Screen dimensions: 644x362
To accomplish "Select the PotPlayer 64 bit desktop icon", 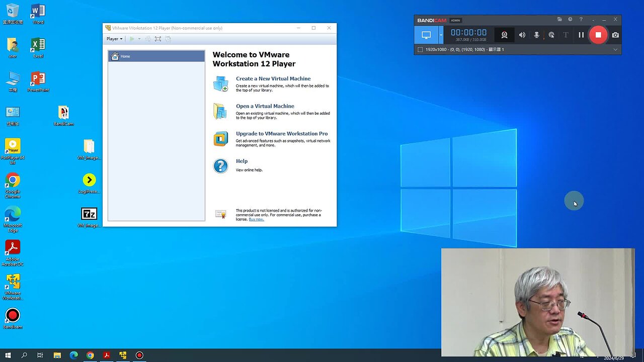I will coord(13,152).
